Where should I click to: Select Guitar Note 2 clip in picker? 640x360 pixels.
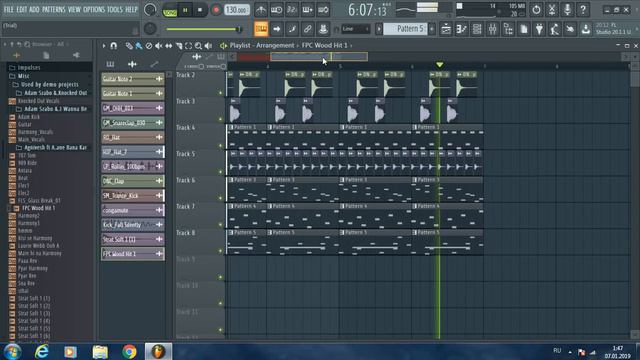[133, 79]
